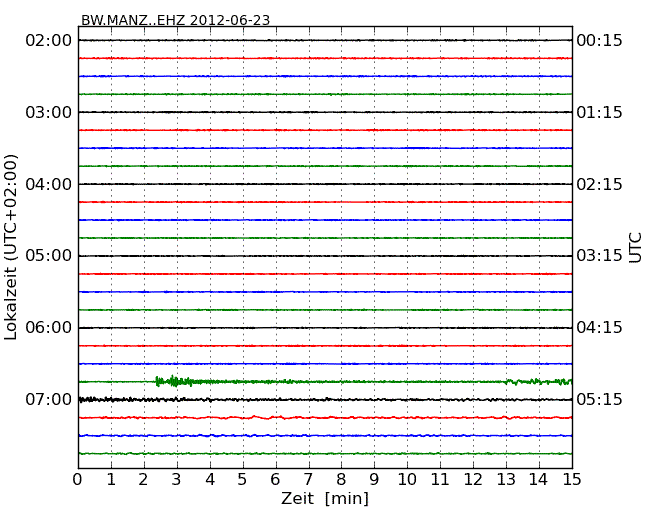Click the Lokalzeit (UTC+02:00) axis label
The width and height of the screenshot is (650, 520).
pos(11,248)
